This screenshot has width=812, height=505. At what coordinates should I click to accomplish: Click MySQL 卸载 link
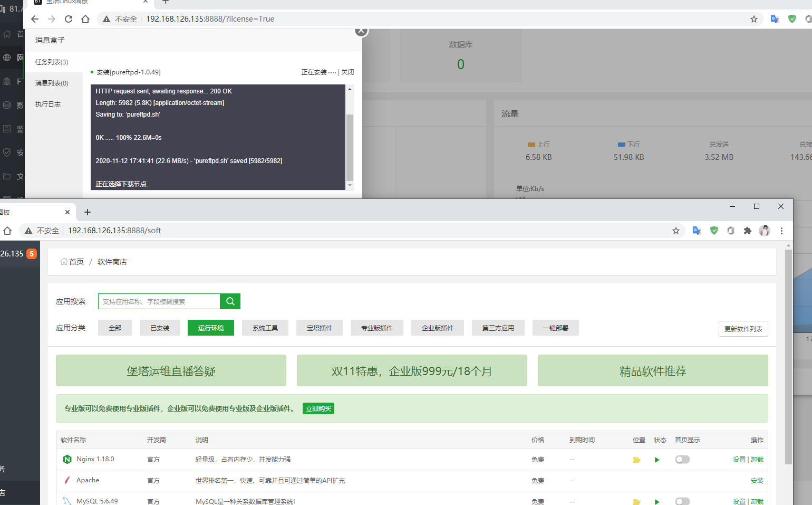click(757, 501)
